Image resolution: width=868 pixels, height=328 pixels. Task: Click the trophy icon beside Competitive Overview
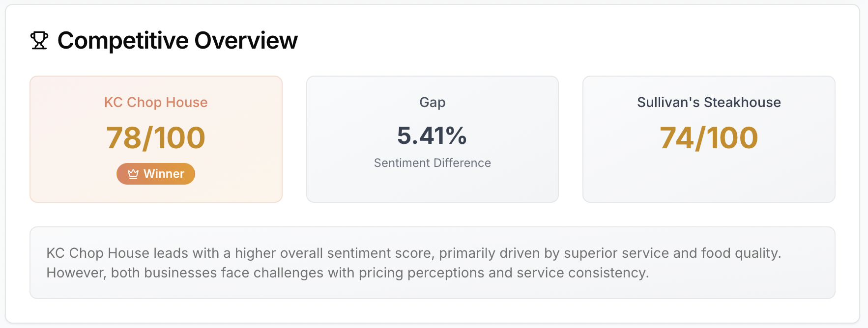tap(39, 41)
